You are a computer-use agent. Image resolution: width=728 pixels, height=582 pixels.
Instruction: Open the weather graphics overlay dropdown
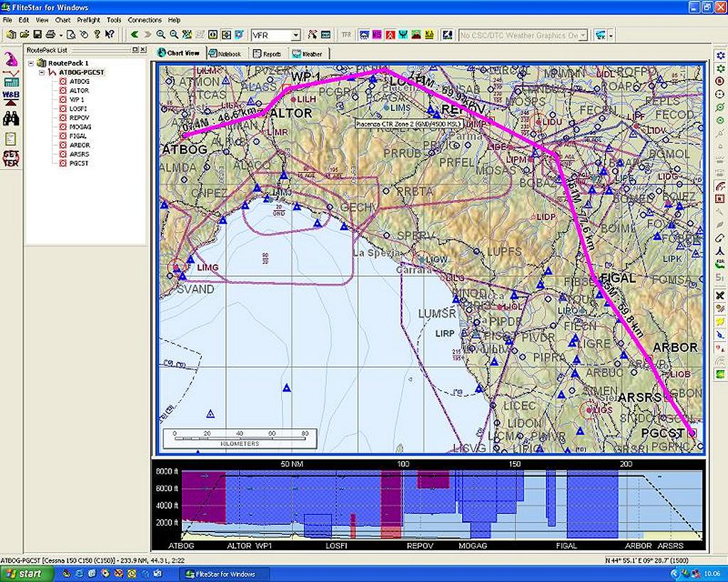pyautogui.click(x=583, y=36)
